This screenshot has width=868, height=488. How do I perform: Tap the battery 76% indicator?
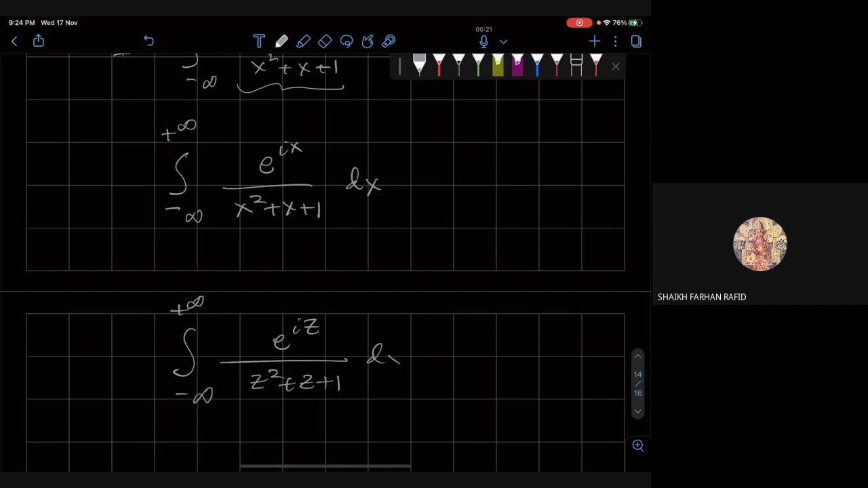(x=627, y=22)
